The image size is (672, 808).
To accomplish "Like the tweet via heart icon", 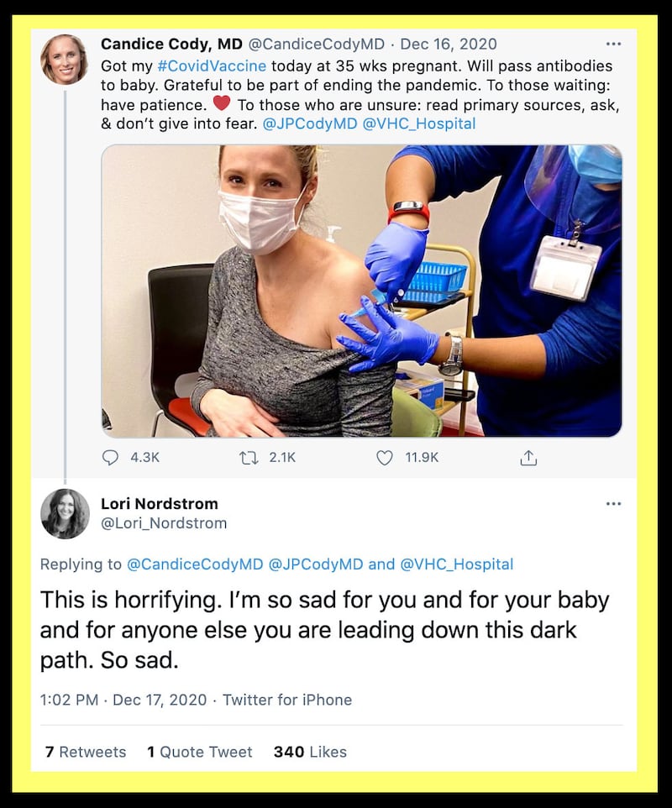I will [385, 458].
